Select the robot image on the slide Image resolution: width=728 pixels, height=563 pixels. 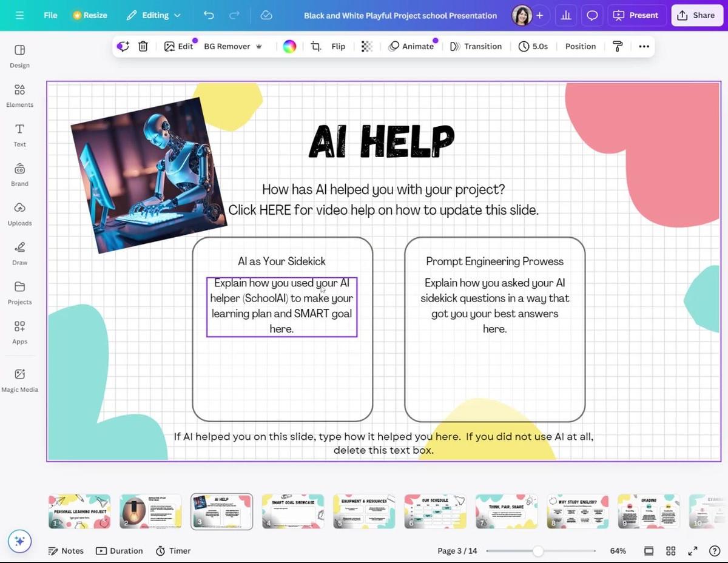point(149,175)
